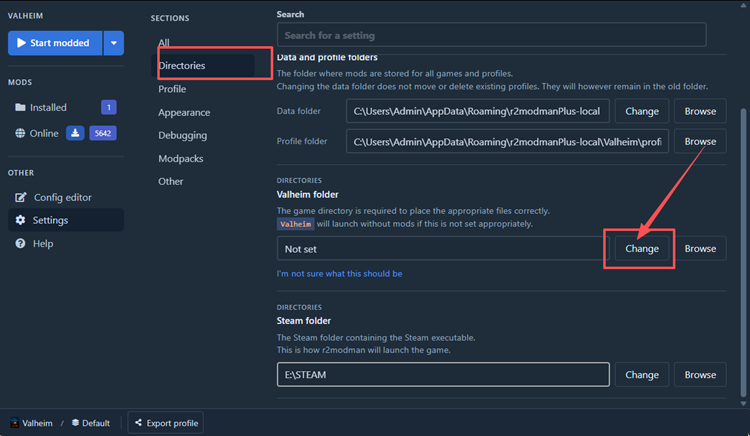
Task: Click the Steam folder heading
Action: point(304,321)
